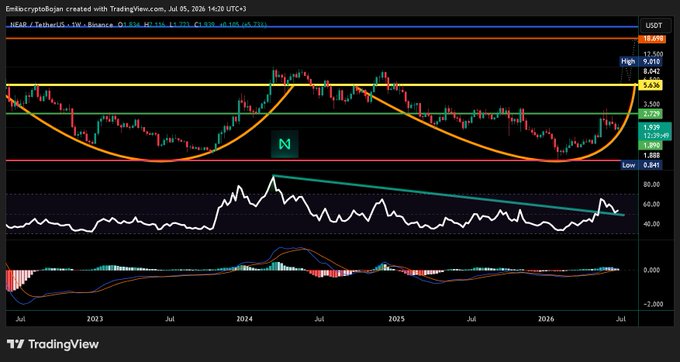Viewport: 680px width, 362px height.
Task: Click the 2024 label on time axis
Action: click(x=245, y=319)
